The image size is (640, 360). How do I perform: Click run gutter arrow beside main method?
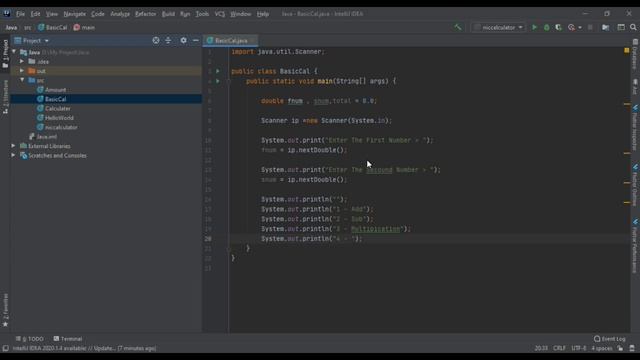point(218,81)
